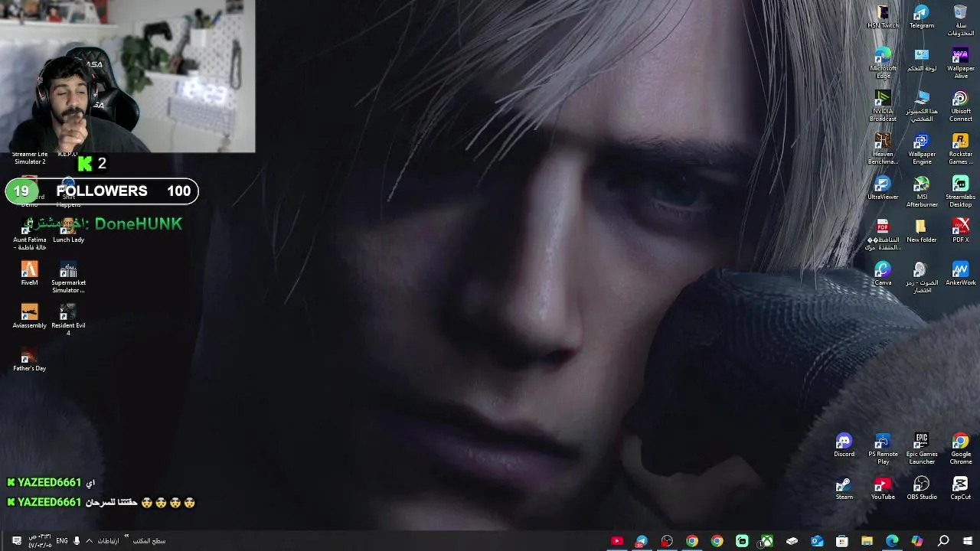Open the red YouTube taskbar icon
Image resolution: width=980 pixels, height=551 pixels.
point(616,541)
